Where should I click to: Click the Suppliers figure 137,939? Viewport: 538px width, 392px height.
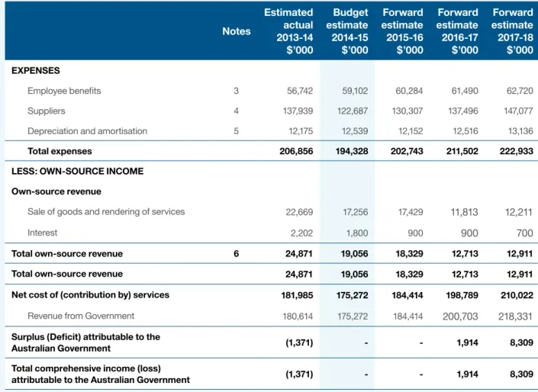tap(298, 111)
